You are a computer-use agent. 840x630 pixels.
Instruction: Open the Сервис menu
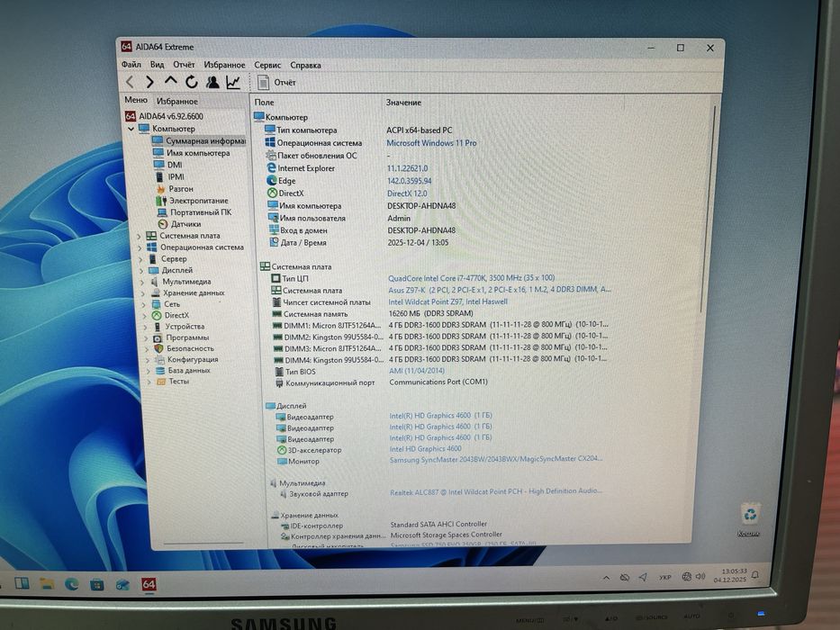click(267, 65)
